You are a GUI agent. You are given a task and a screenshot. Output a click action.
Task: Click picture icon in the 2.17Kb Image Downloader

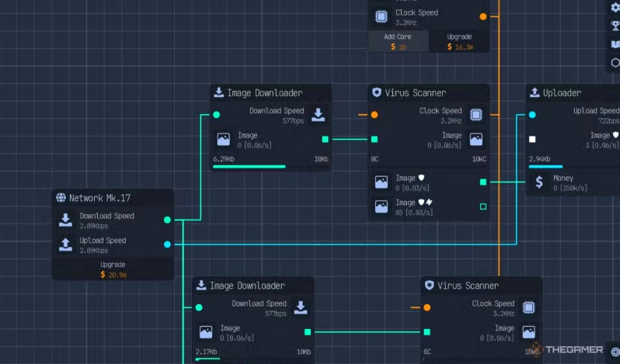[x=206, y=332]
